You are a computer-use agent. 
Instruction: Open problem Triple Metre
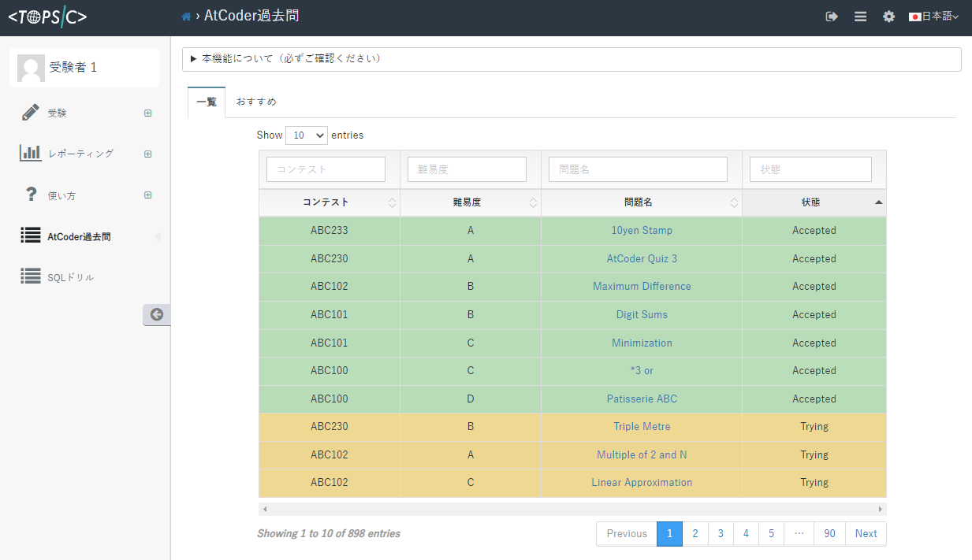pyautogui.click(x=642, y=426)
